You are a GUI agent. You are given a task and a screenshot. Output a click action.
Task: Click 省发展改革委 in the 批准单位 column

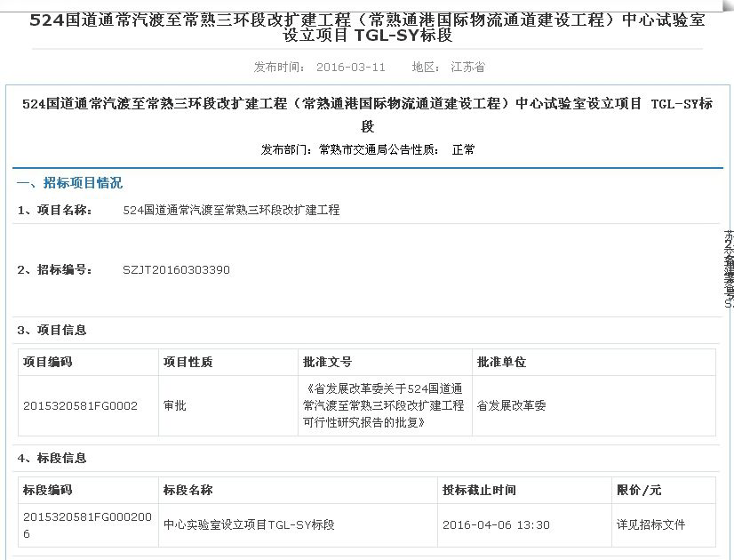coord(511,405)
